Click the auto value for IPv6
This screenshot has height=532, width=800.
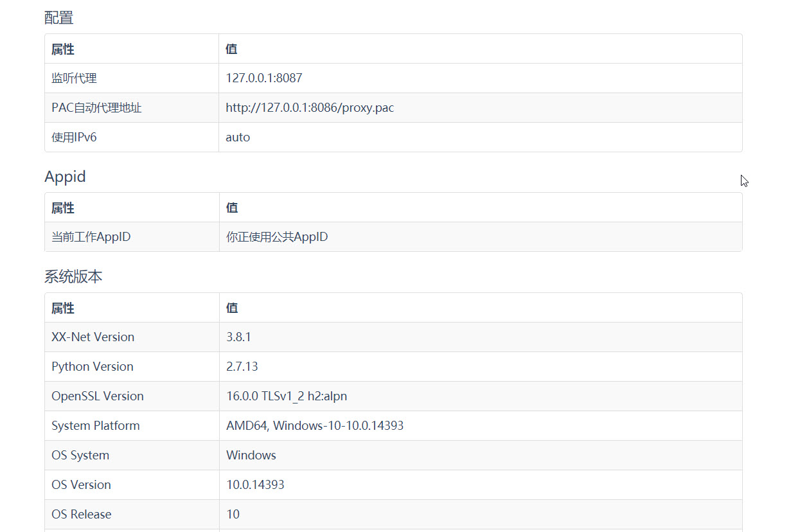pyautogui.click(x=238, y=137)
